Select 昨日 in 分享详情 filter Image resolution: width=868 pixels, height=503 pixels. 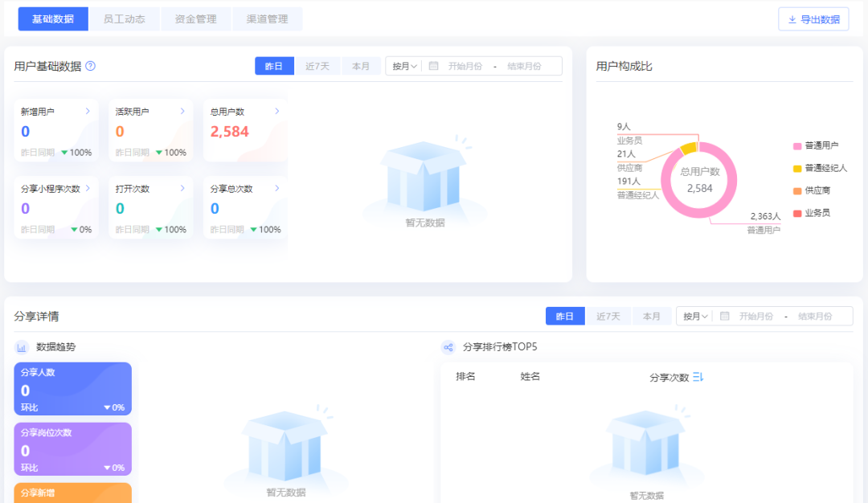click(565, 316)
